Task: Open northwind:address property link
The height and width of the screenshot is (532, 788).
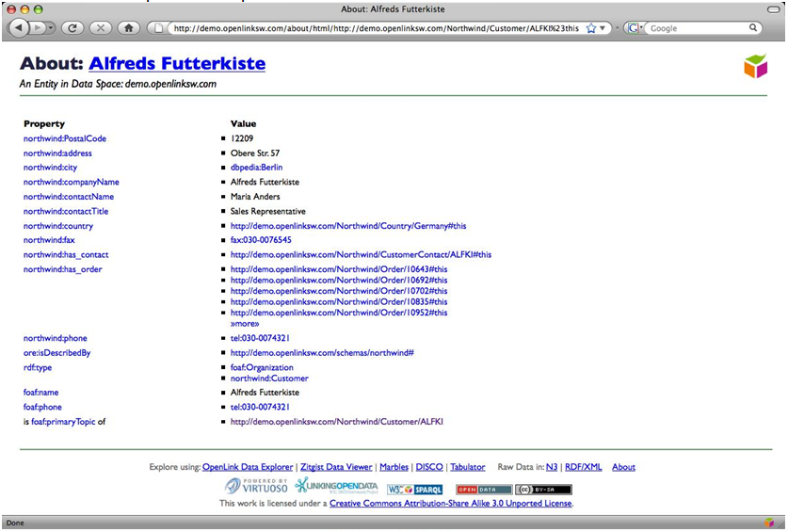Action: [x=57, y=153]
